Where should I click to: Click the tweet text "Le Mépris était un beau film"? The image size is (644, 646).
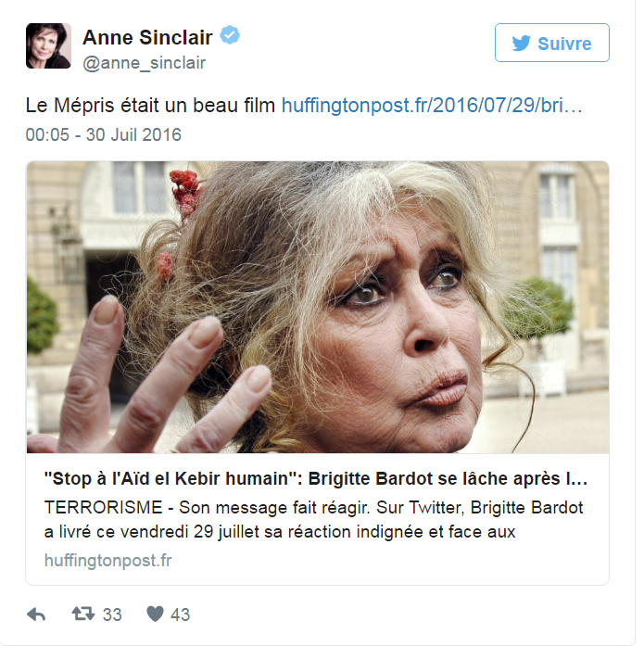coord(150,106)
